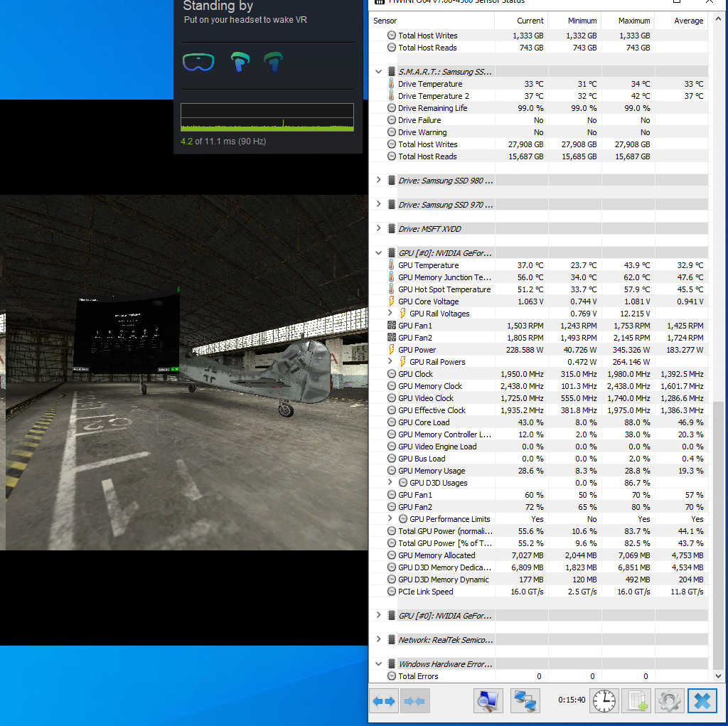Expand the GPU Rail Powers sub-item
This screenshot has width=728, height=726.
pyautogui.click(x=390, y=361)
